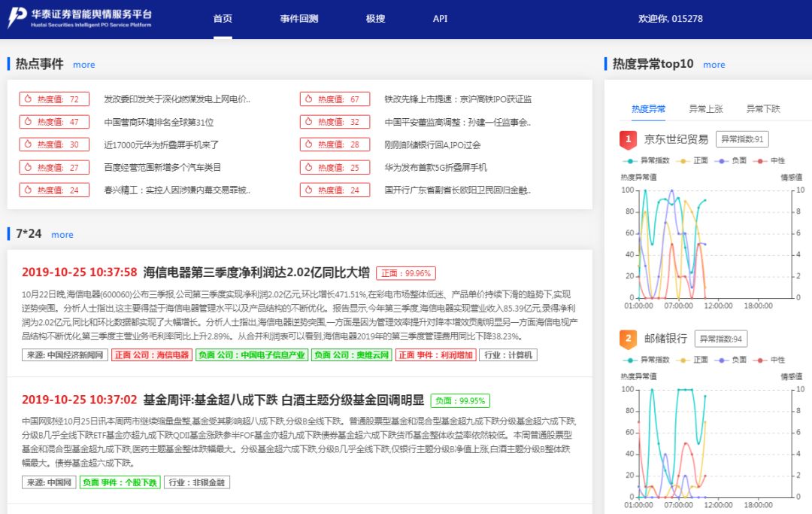This screenshot has width=812, height=514.
Task: Click the flame icon in 热度值: 28 badge
Action: point(309,144)
